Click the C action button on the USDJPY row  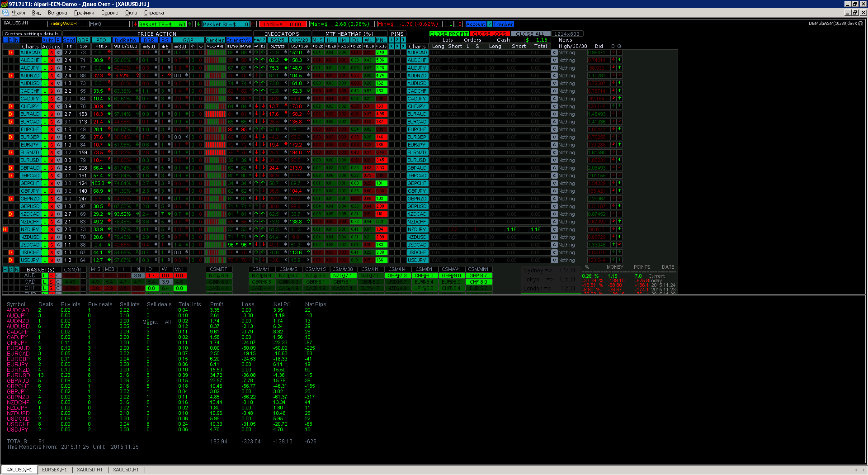(58, 260)
